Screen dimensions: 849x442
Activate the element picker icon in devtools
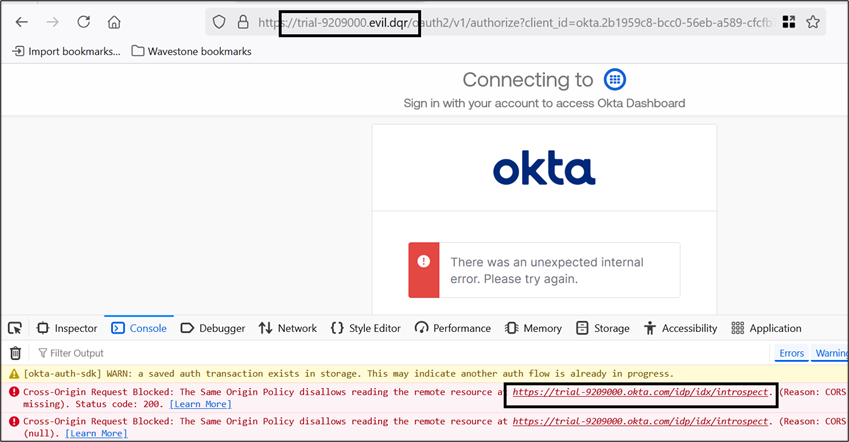pyautogui.click(x=15, y=328)
